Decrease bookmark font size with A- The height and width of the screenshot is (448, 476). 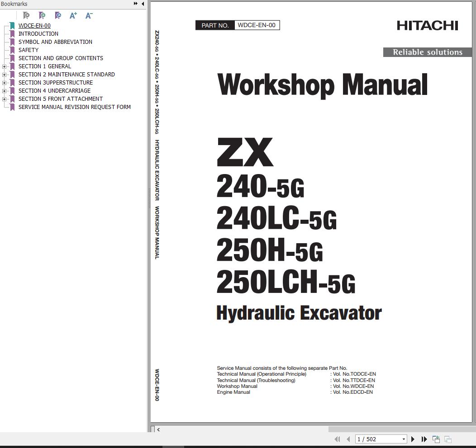pyautogui.click(x=89, y=15)
